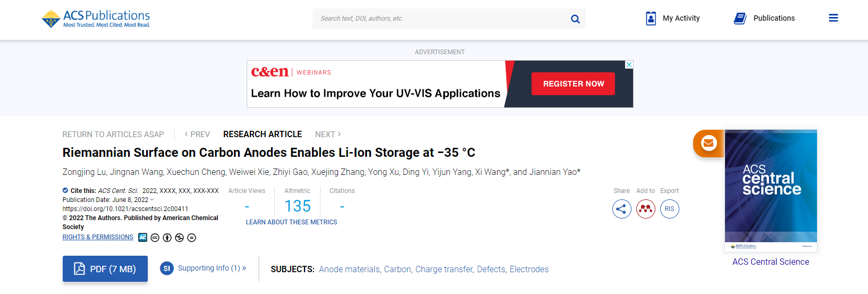Add article to Mendeley

645,209
